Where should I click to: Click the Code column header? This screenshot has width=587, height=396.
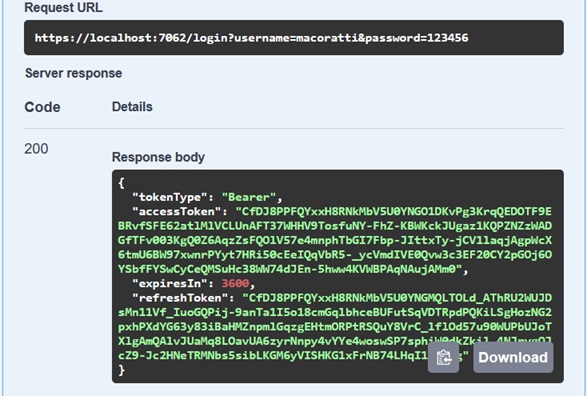42,107
